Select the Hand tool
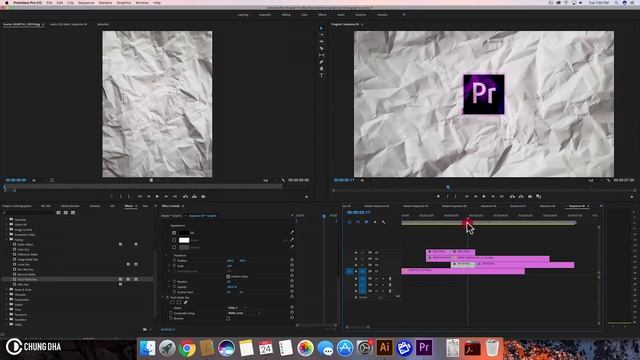The width and height of the screenshot is (640, 360). [322, 69]
